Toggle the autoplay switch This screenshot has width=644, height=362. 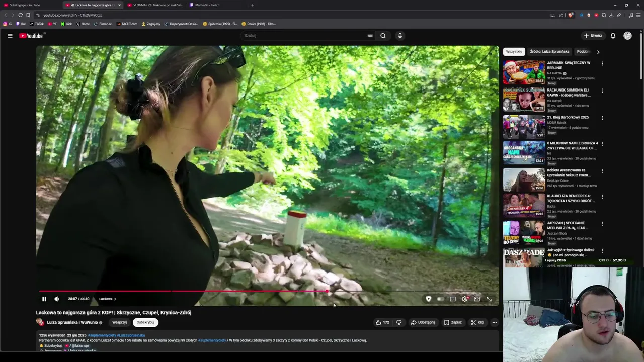(441, 299)
